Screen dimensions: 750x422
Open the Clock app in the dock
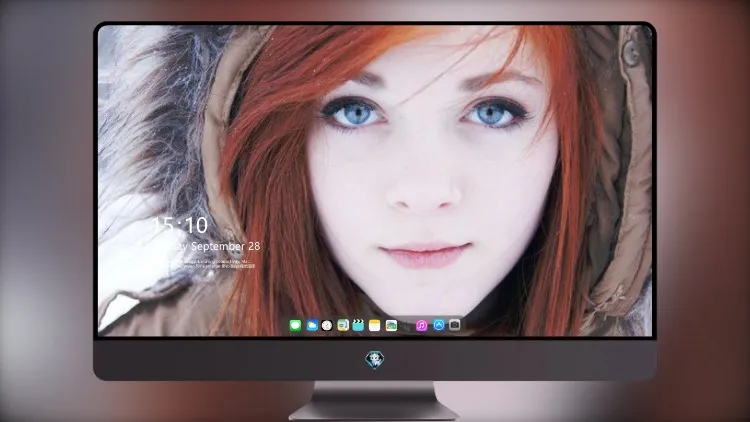pos(327,326)
